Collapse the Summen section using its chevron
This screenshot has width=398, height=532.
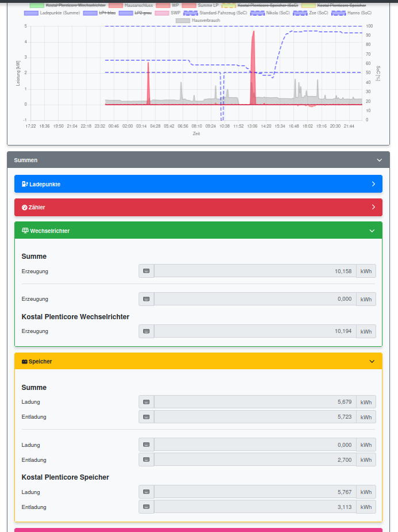[x=380, y=160]
